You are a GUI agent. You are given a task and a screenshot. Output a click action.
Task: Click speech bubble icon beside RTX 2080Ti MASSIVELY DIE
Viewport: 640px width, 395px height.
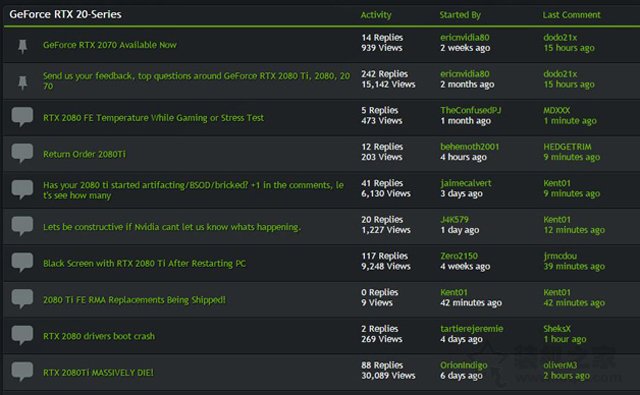pyautogui.click(x=22, y=371)
